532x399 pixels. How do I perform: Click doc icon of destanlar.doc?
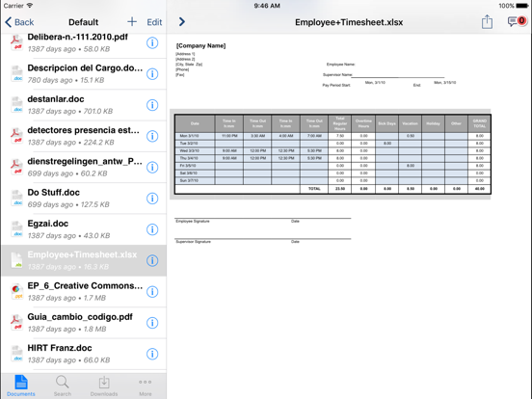(16, 105)
